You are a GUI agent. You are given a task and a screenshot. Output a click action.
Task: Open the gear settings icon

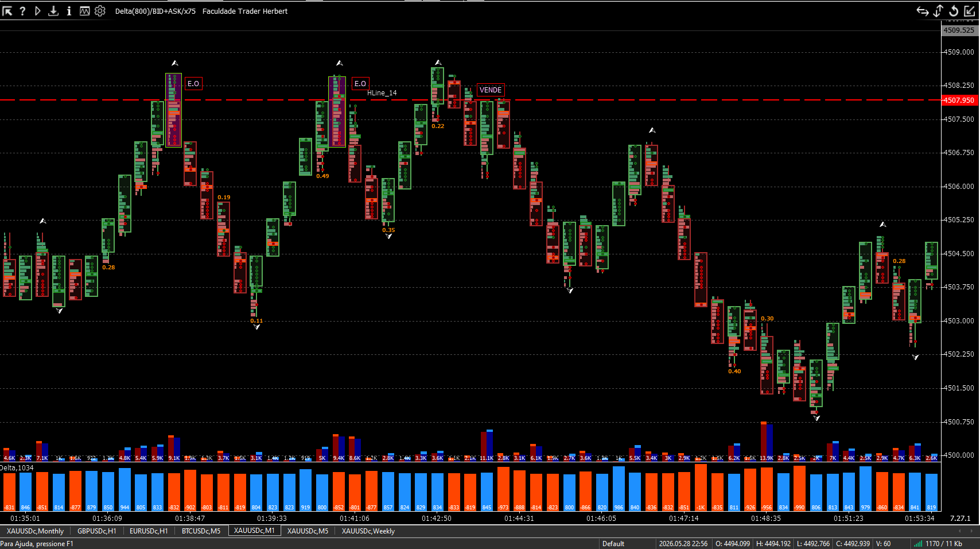pos(100,11)
